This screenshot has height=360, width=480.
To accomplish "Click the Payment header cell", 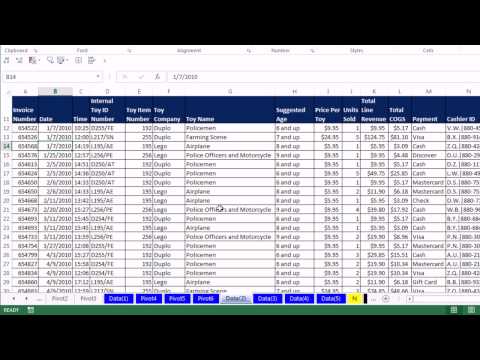I will (x=429, y=110).
